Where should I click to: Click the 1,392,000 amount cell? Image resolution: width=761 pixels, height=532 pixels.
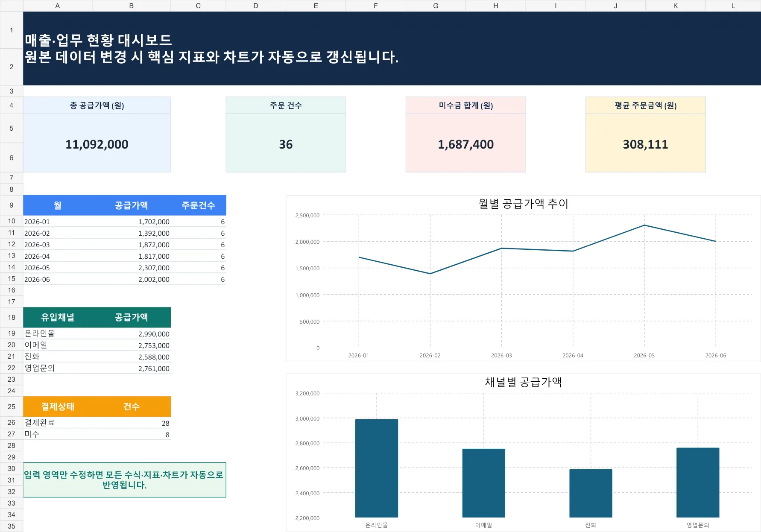[x=132, y=233]
